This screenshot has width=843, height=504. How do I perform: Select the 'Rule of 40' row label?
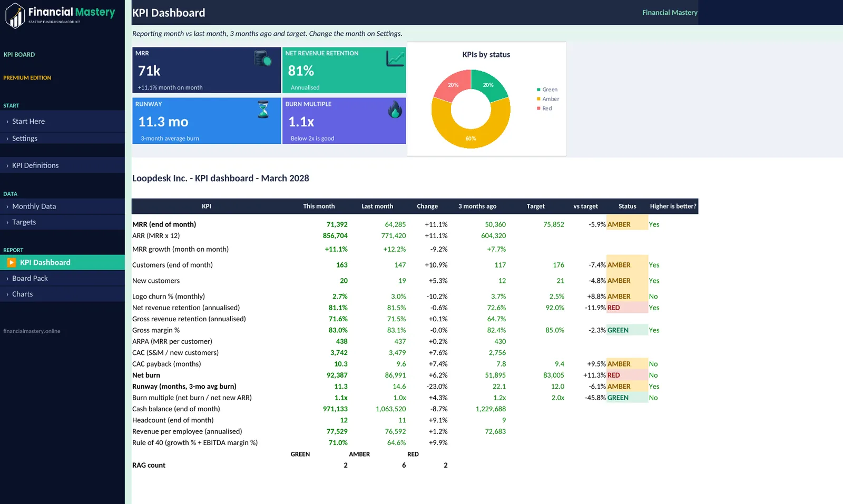(195, 442)
